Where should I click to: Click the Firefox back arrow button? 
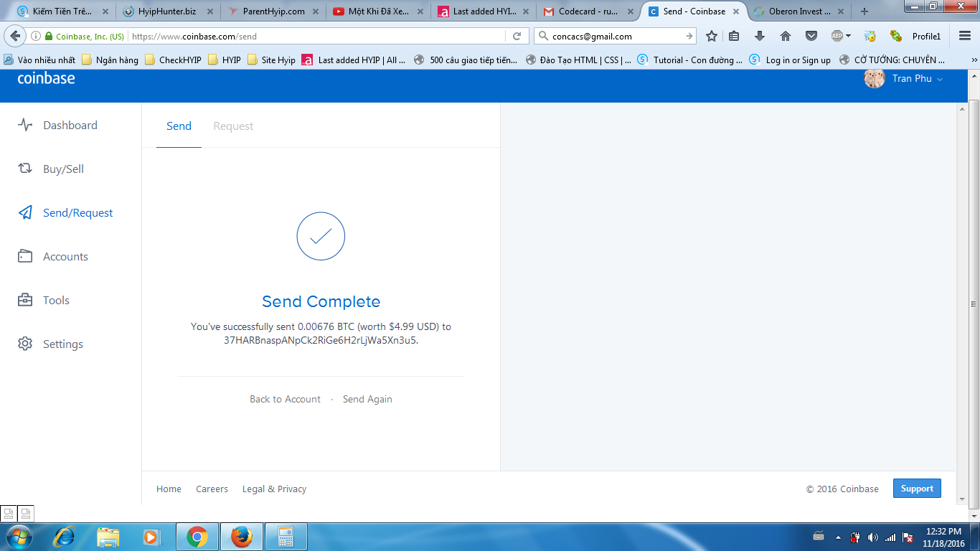(x=15, y=36)
